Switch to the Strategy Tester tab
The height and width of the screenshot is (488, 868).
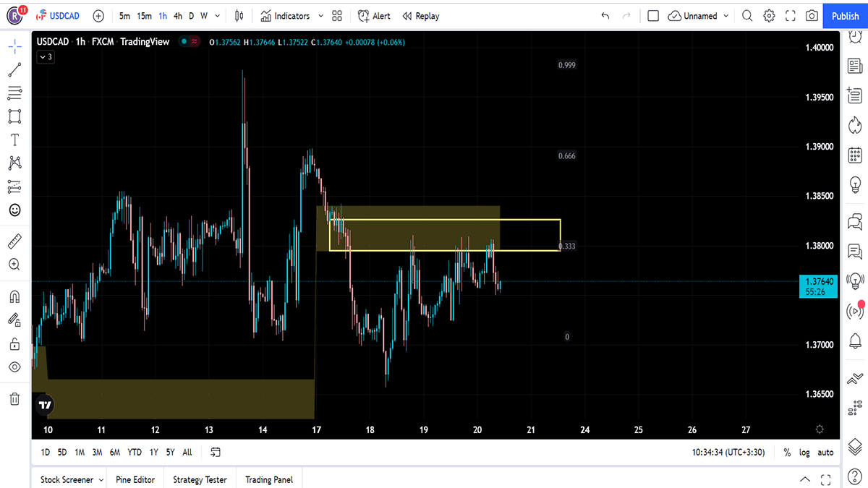(x=200, y=480)
